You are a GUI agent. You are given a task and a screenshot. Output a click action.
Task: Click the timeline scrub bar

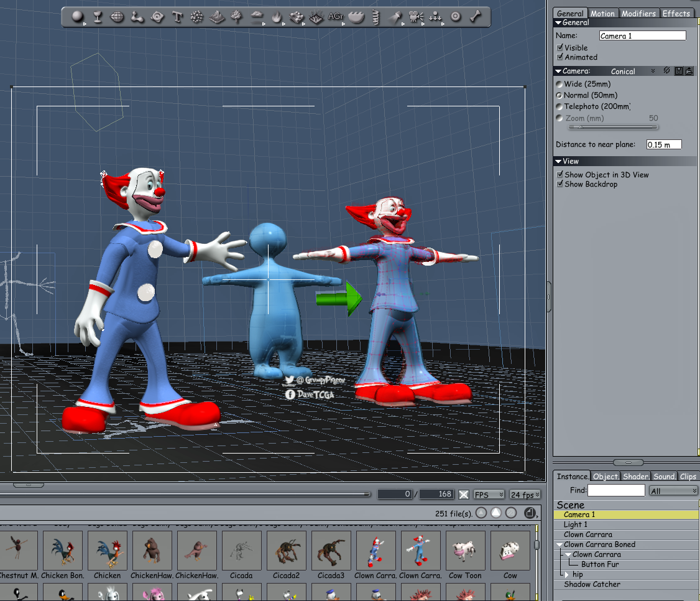click(x=185, y=494)
